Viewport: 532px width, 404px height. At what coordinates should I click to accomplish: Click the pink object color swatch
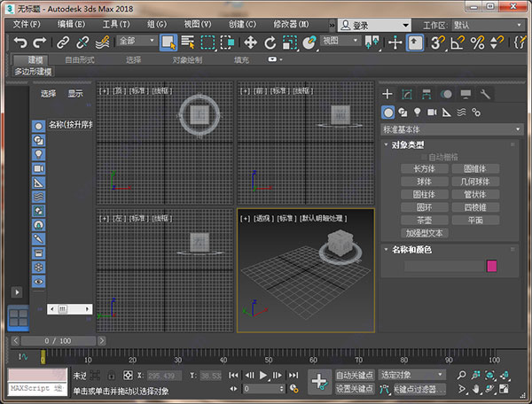coord(491,266)
